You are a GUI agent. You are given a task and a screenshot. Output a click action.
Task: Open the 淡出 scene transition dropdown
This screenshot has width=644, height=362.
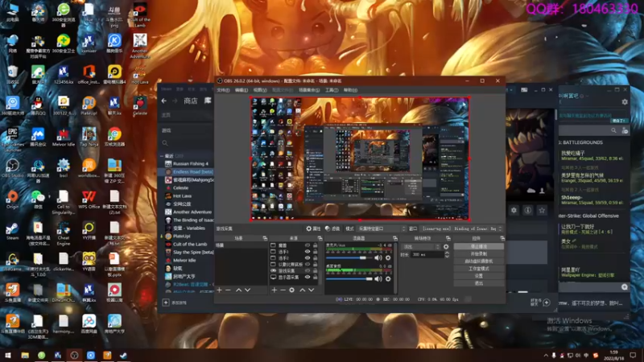tap(421, 247)
